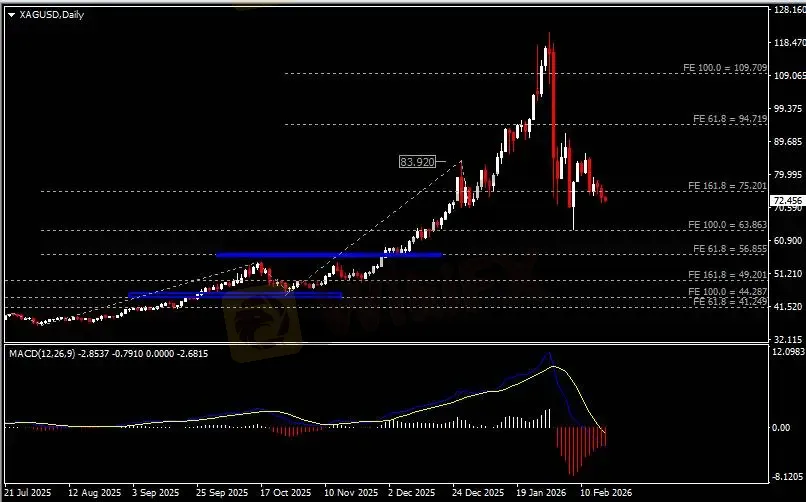The height and width of the screenshot is (502, 806).
Task: Click MACD scale zero level 0.00
Action: [x=781, y=427]
